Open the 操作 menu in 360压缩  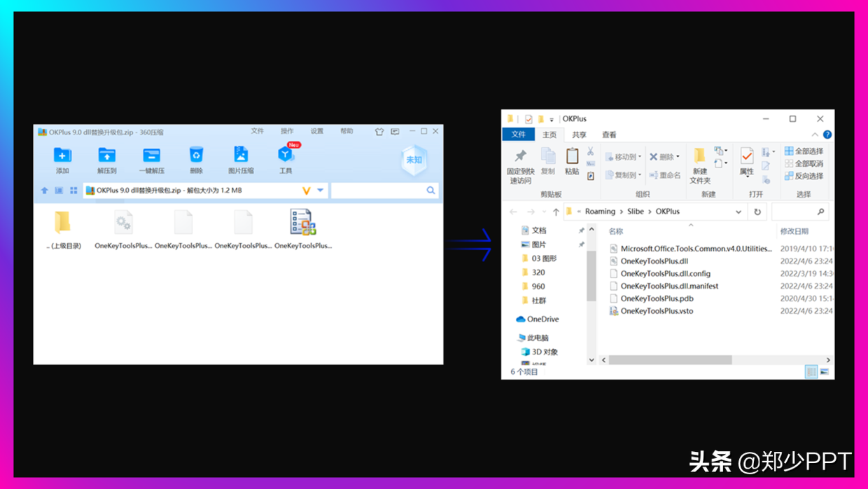pos(287,131)
